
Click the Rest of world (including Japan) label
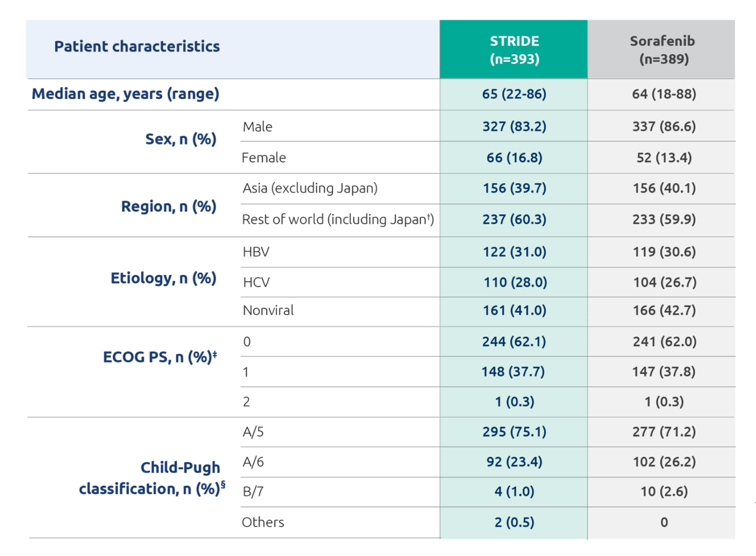point(338,219)
